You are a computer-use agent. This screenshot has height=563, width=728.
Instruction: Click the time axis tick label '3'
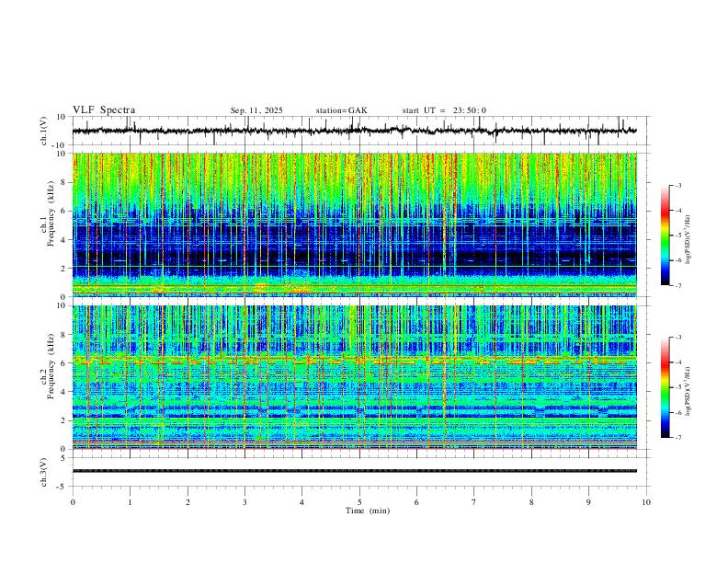point(245,502)
